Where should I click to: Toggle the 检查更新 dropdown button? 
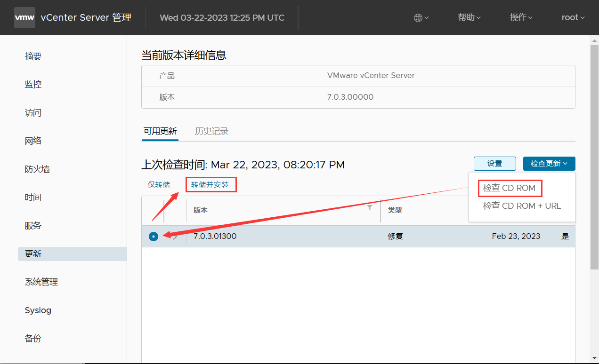pos(549,164)
